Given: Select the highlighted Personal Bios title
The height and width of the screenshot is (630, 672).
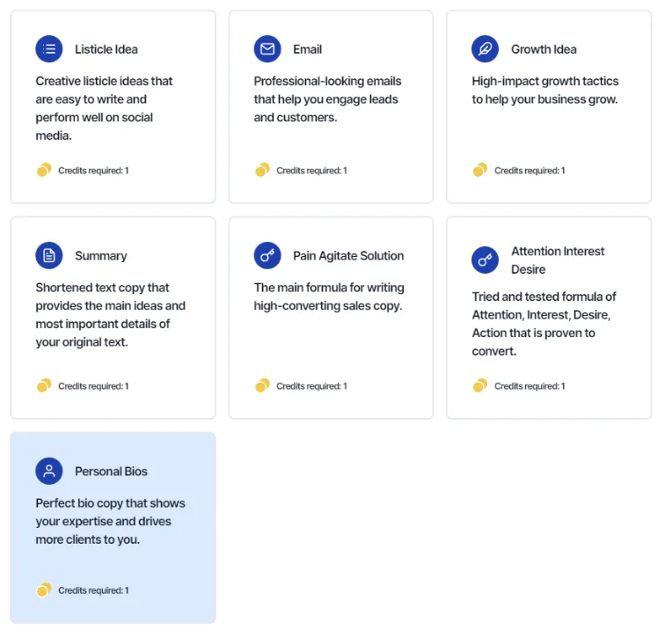Looking at the screenshot, I should pos(111,472).
